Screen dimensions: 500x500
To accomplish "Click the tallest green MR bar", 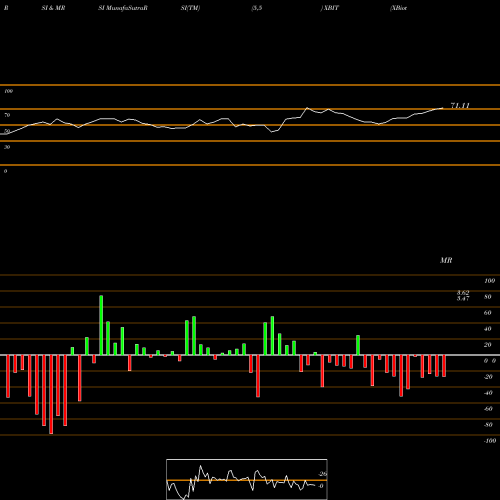I will (x=101, y=325).
